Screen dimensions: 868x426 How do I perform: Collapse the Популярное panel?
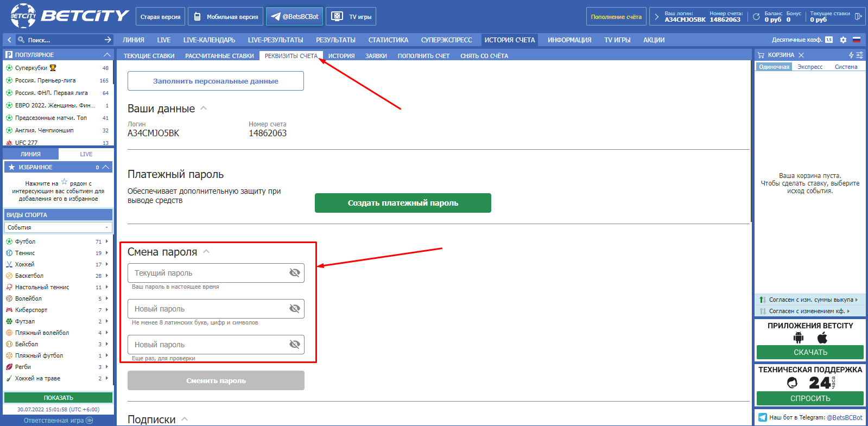tap(107, 55)
